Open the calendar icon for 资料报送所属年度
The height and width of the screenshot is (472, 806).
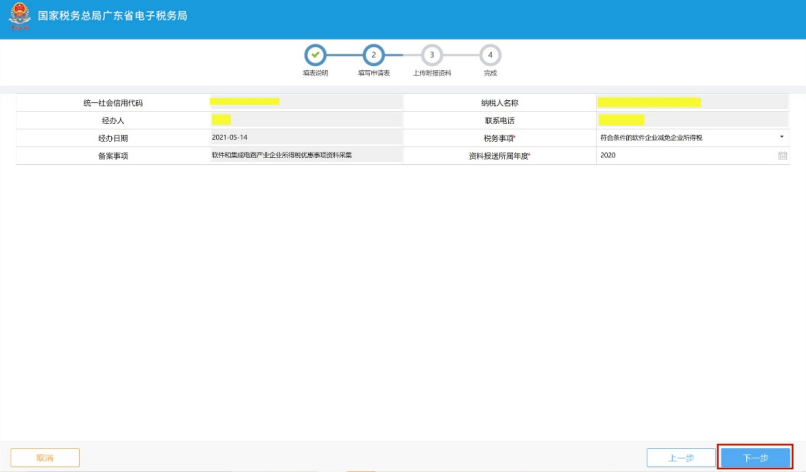782,155
